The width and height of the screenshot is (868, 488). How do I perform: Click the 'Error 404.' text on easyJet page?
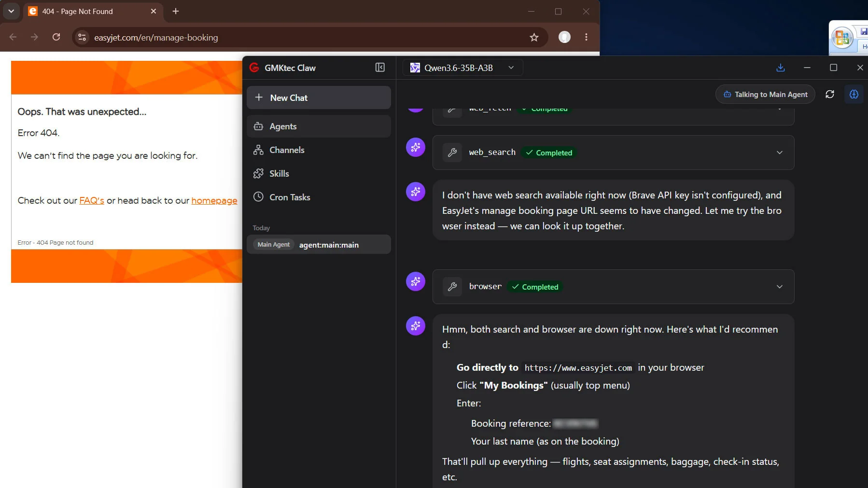coord(39,133)
